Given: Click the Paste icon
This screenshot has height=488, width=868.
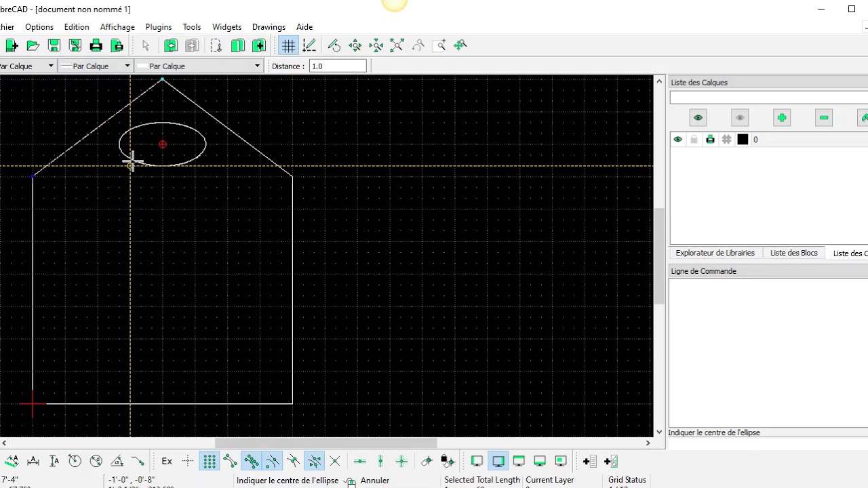Looking at the screenshot, I should tap(258, 45).
